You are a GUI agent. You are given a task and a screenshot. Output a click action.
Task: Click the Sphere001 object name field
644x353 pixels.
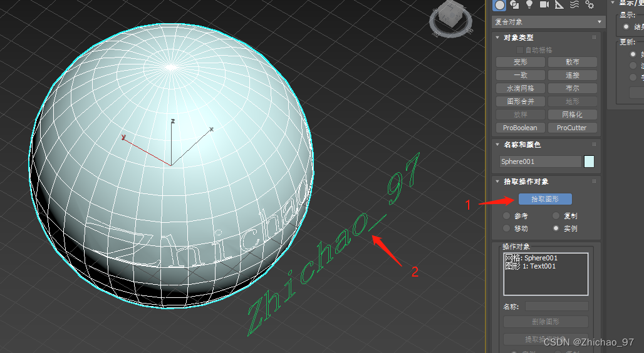pyautogui.click(x=540, y=161)
